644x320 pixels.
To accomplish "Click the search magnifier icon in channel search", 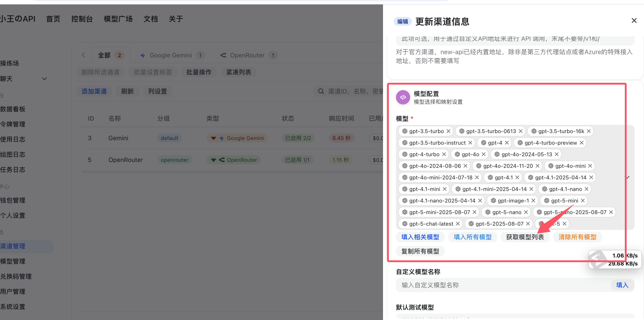I will 321,91.
